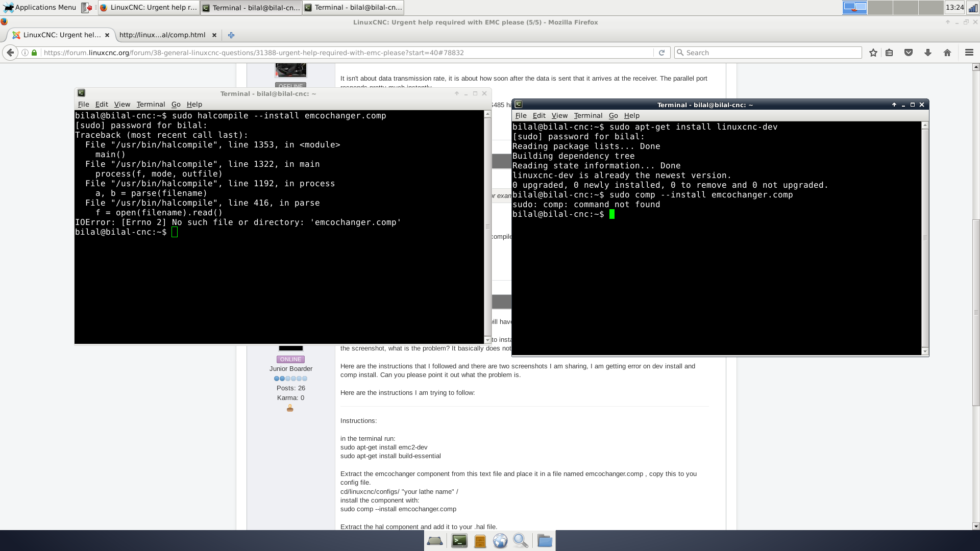Screen dimensions: 980x551
Task: Open the Firefox downloads arrow icon
Action: coord(928,53)
